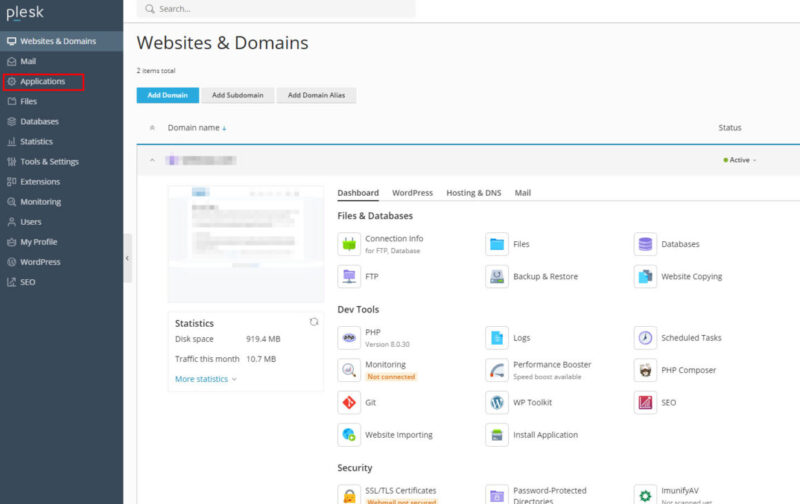The height and width of the screenshot is (504, 800).
Task: Click the Scheduled Tasks clock icon
Action: 645,338
